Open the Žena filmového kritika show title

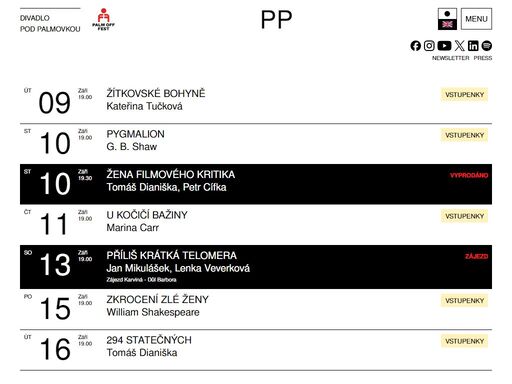pyautogui.click(x=171, y=174)
